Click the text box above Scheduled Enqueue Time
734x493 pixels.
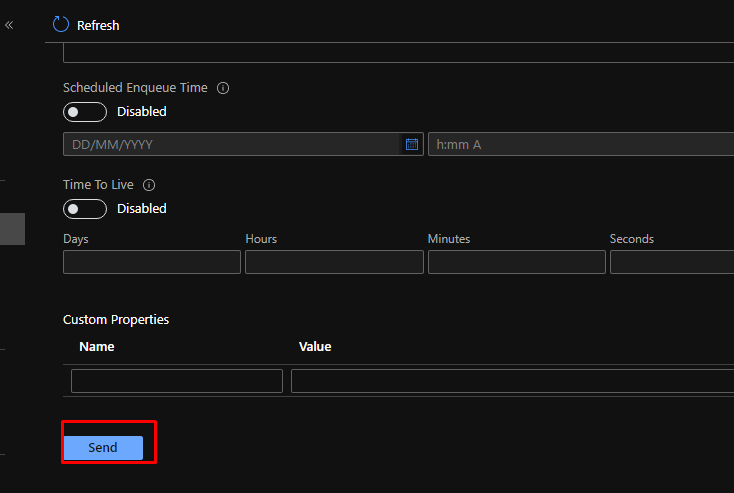(x=398, y=52)
